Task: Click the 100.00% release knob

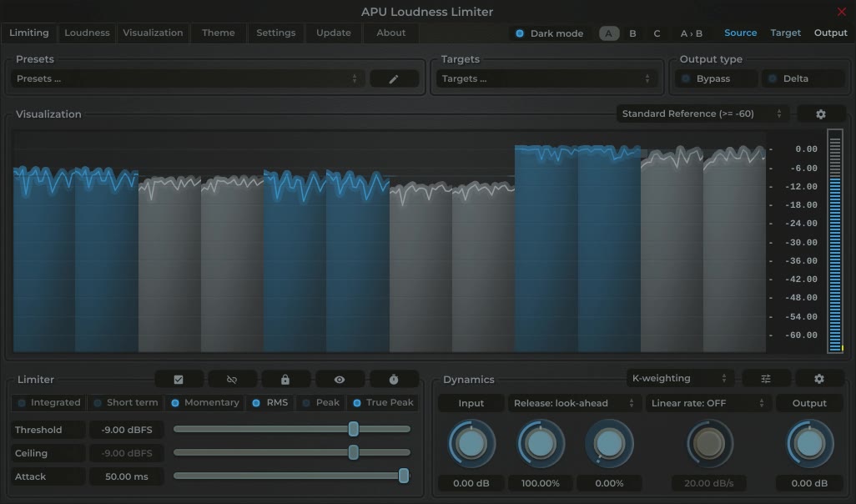Action: click(541, 444)
